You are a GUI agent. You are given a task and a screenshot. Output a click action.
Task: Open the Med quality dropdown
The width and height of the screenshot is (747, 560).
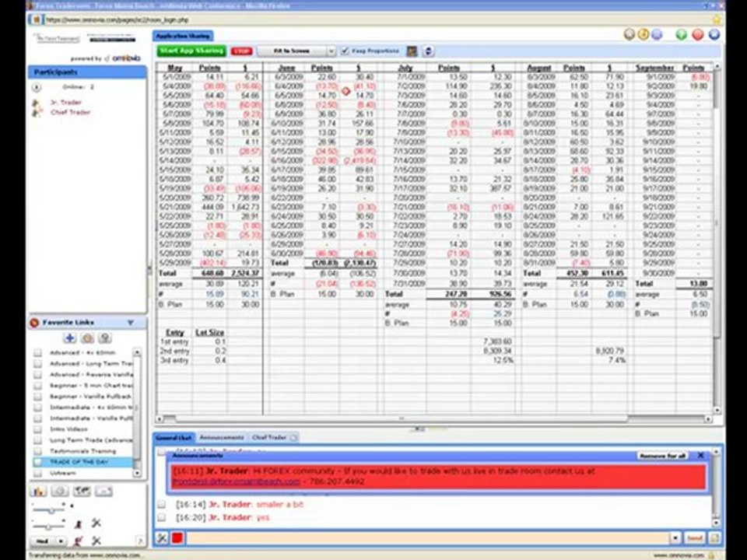(48, 541)
